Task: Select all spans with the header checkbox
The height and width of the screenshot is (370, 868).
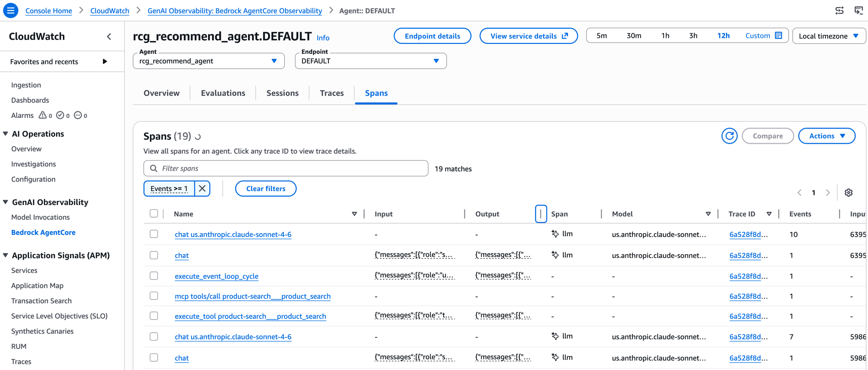Action: click(x=154, y=213)
